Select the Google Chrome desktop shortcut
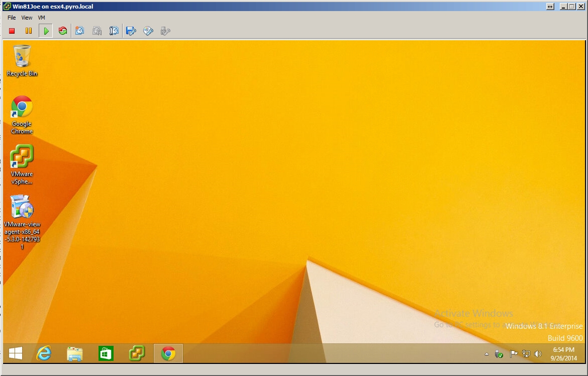588x376 pixels. (x=22, y=107)
